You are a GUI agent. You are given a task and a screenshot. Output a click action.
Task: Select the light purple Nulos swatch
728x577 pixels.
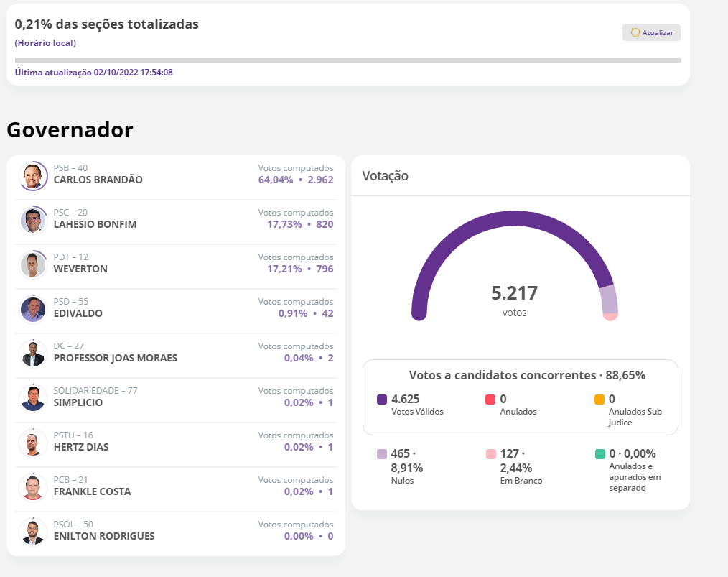click(382, 454)
